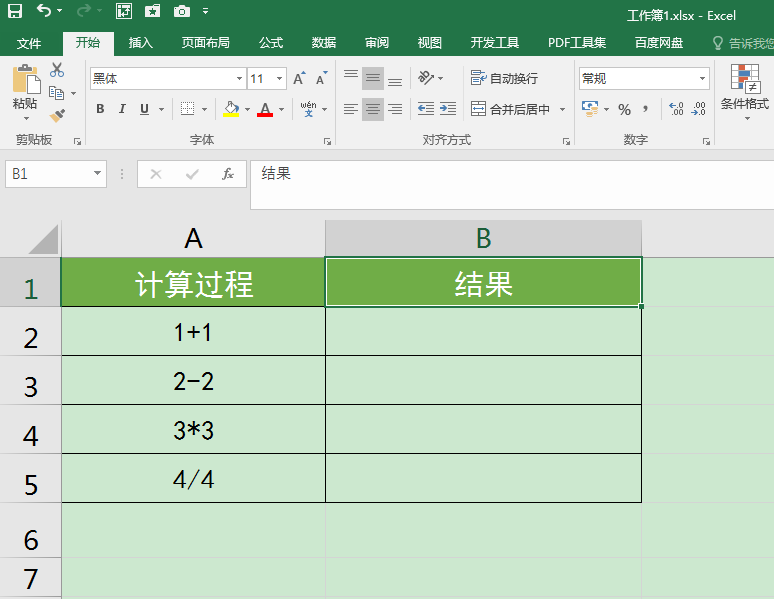
Task: Align text left
Action: coord(351,109)
